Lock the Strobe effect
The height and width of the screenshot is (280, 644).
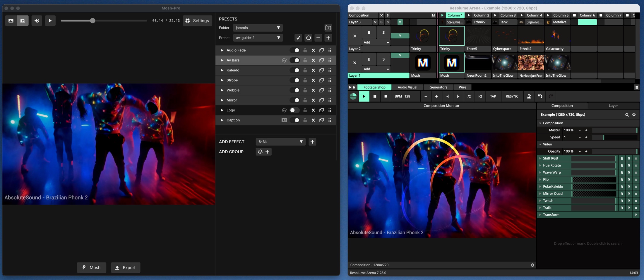coord(305,80)
